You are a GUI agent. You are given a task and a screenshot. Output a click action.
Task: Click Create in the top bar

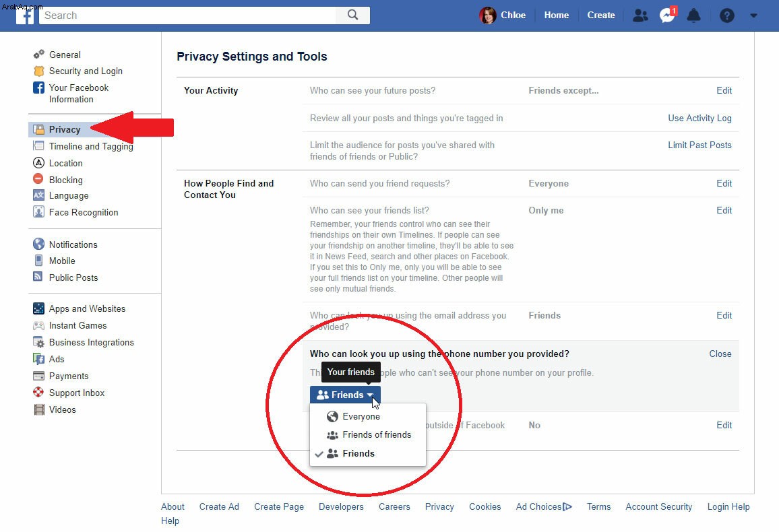pyautogui.click(x=600, y=15)
